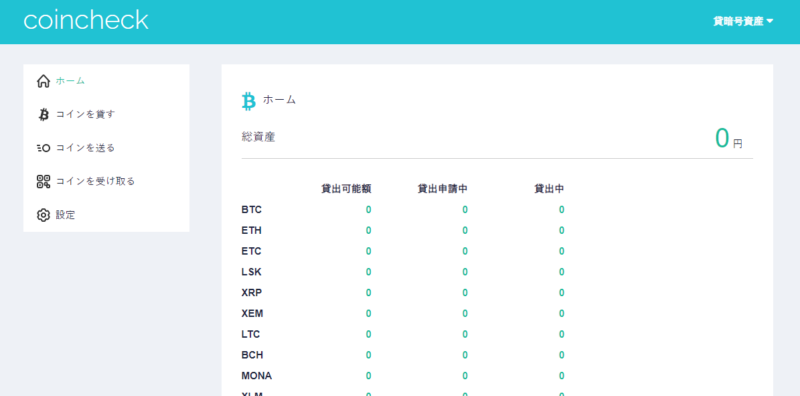This screenshot has width=800, height=396.
Task: Click the 貸出中 column header
Action: 549,189
